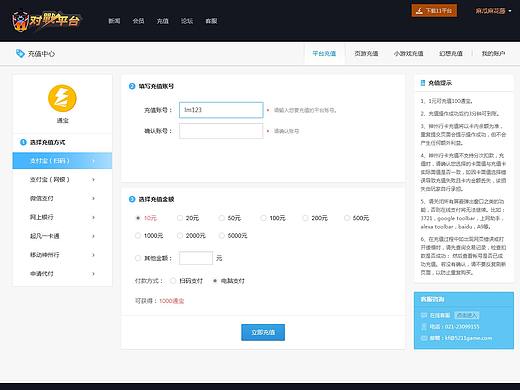Click the download button in the header
Screen dimensions: 520x390
click(x=434, y=11)
